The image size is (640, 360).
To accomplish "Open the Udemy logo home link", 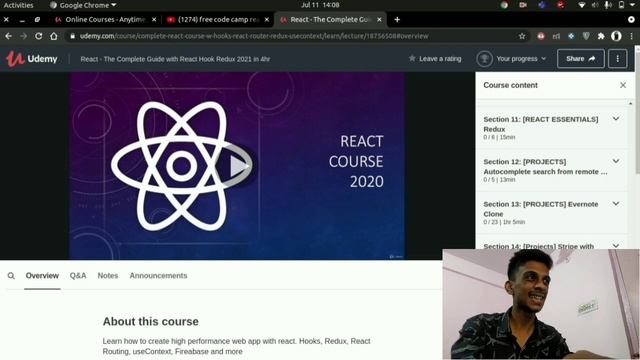I will pos(31,59).
